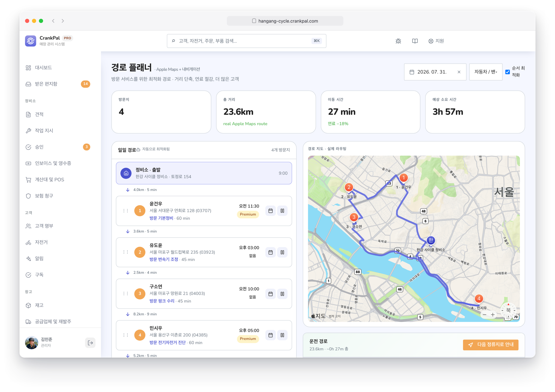Click the 자전거 bicycle icon
Screen dimensions: 555x392
click(28, 242)
